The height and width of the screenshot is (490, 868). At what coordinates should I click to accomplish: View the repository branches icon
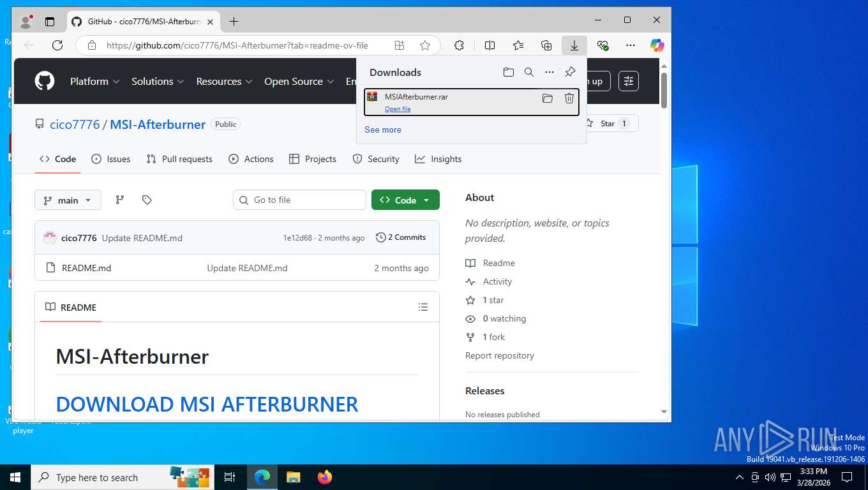[x=119, y=200]
